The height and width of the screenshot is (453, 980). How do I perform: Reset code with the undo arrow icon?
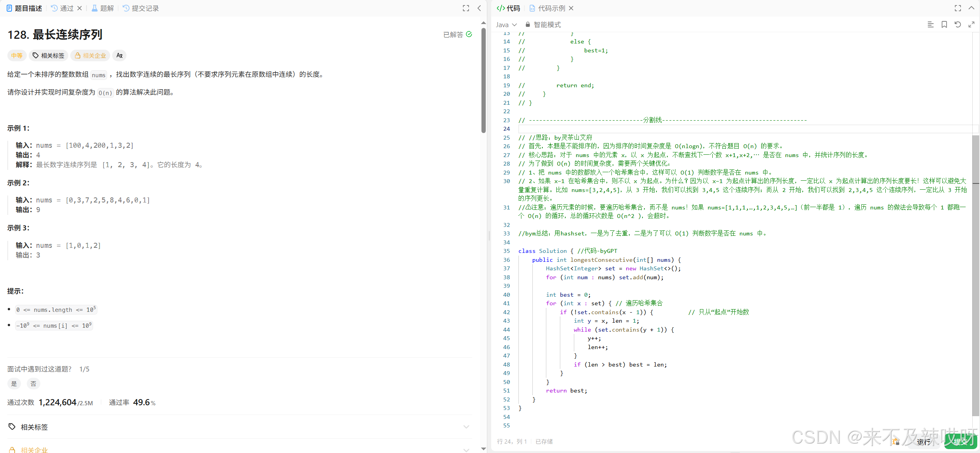coord(957,24)
